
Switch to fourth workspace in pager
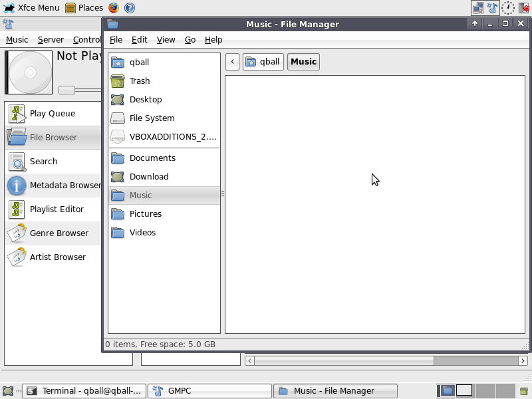[x=506, y=391]
